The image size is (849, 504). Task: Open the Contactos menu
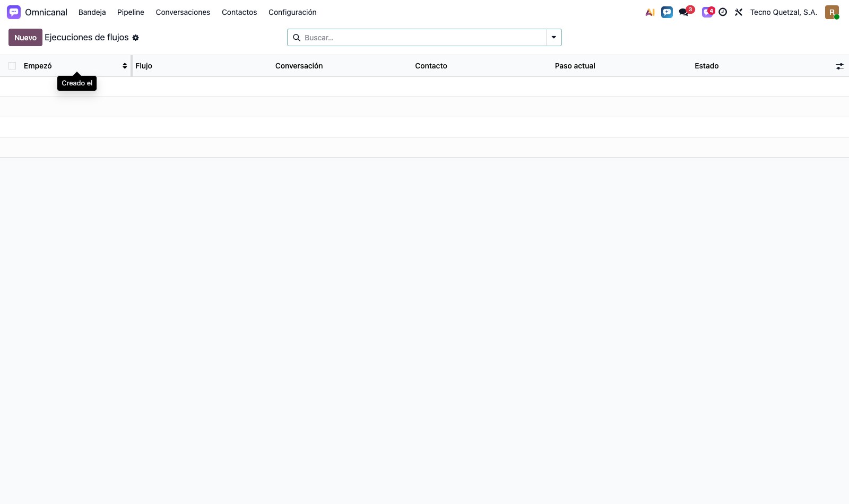[239, 12]
